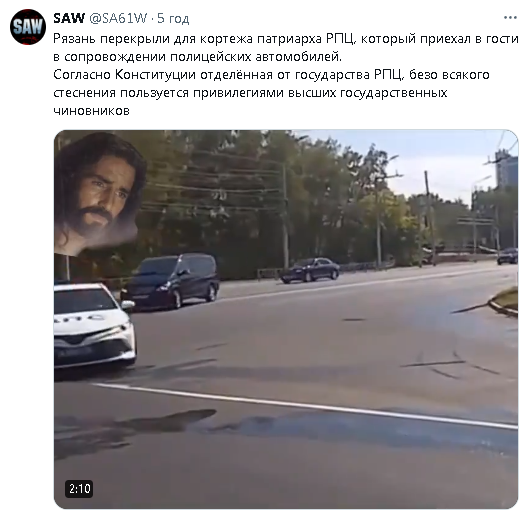This screenshot has width=525, height=514.
Task: Click the black minivan in the video
Action: pyautogui.click(x=171, y=281)
